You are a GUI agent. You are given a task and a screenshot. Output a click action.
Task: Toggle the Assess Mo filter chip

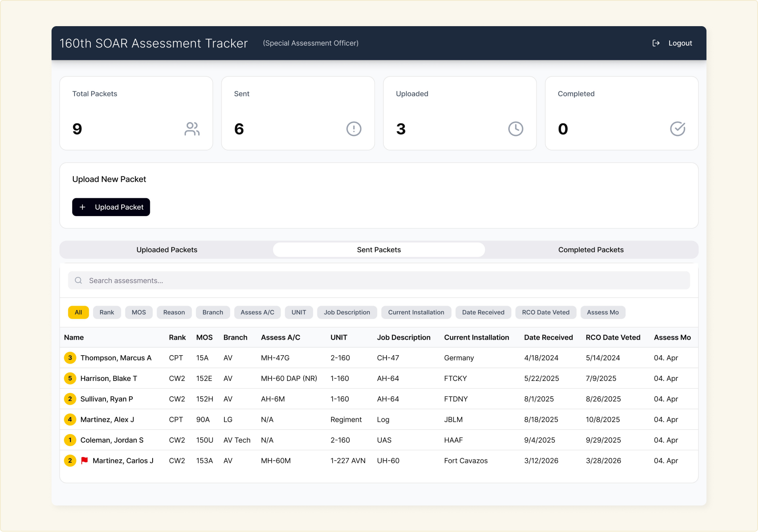[603, 312]
